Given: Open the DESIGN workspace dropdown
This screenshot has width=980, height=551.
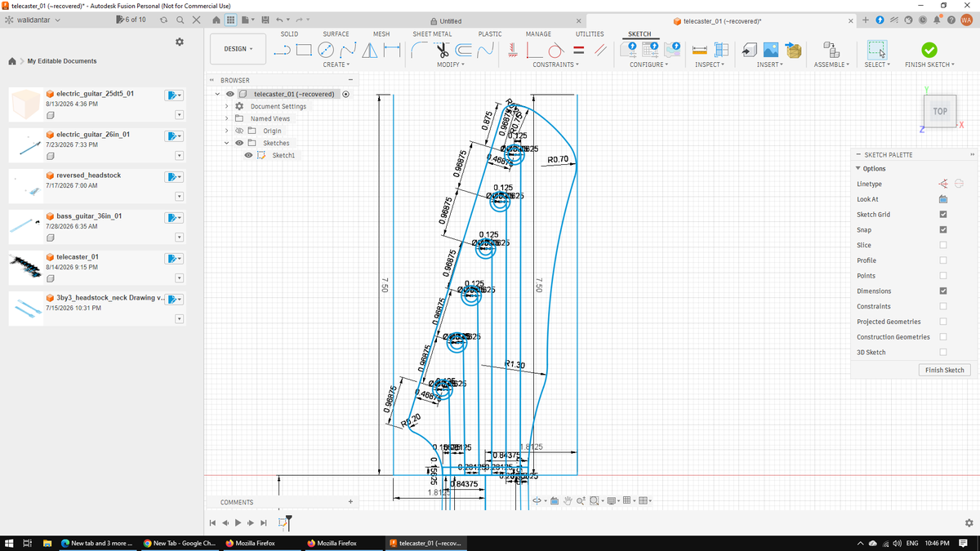Looking at the screenshot, I should coord(238,49).
